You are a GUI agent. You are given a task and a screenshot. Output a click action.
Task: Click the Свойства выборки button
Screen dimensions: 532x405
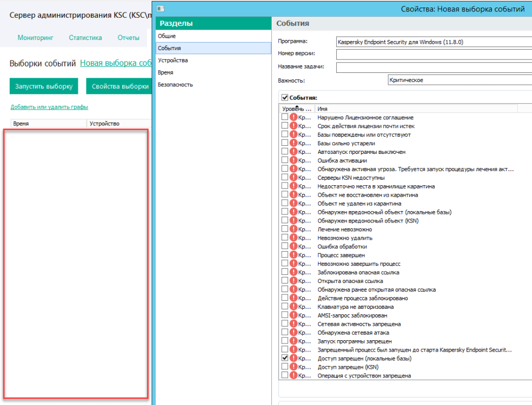tap(120, 86)
